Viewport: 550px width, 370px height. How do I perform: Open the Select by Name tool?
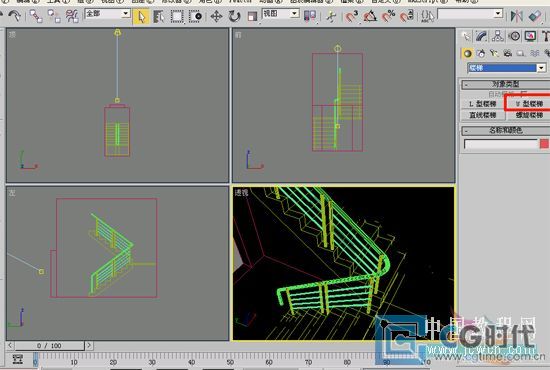159,16
